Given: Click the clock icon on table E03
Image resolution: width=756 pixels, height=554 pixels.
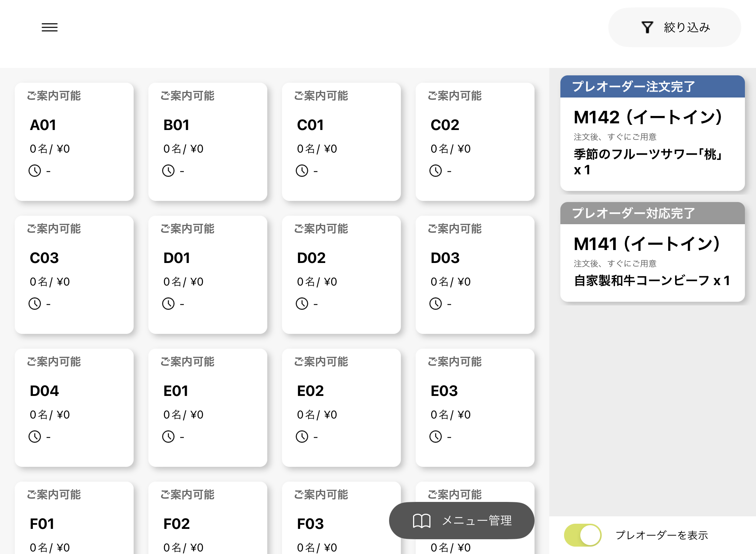Looking at the screenshot, I should (x=436, y=437).
